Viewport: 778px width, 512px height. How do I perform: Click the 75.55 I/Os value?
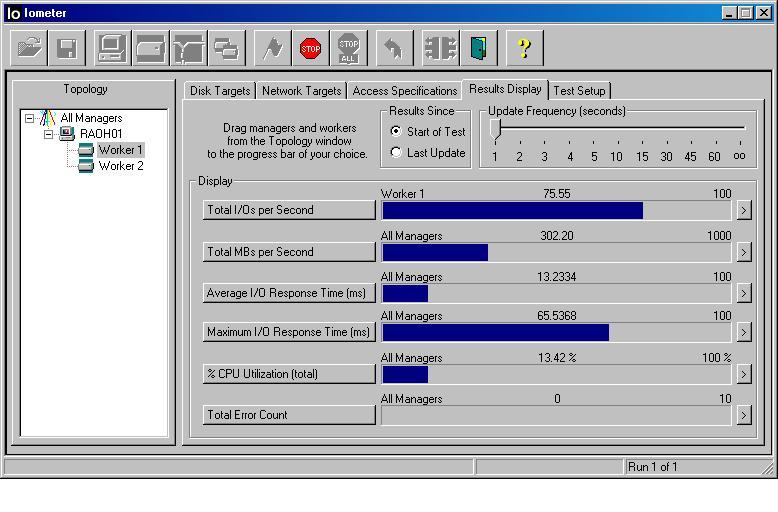pyautogui.click(x=557, y=193)
